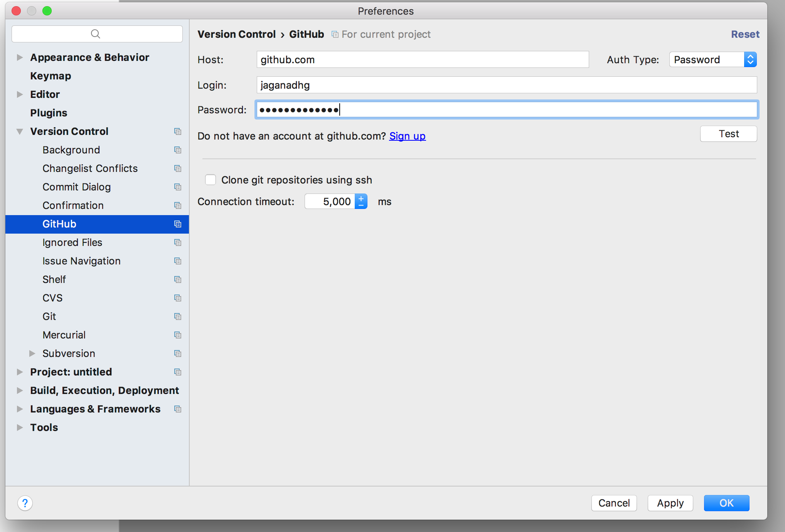Expand the Subversion subtree
Image resolution: width=785 pixels, height=532 pixels.
pos(32,354)
